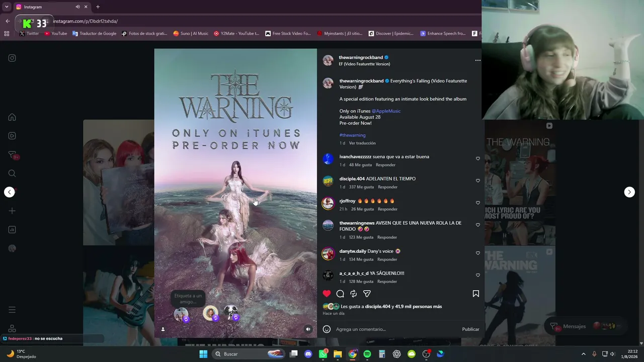
Task: Open the comment bubble icon under the post
Action: (x=340, y=294)
